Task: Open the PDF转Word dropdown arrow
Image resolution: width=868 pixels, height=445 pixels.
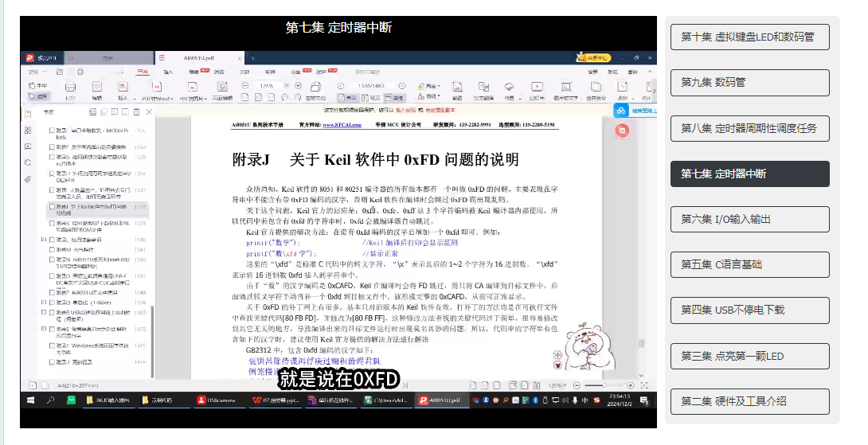Action: click(172, 99)
